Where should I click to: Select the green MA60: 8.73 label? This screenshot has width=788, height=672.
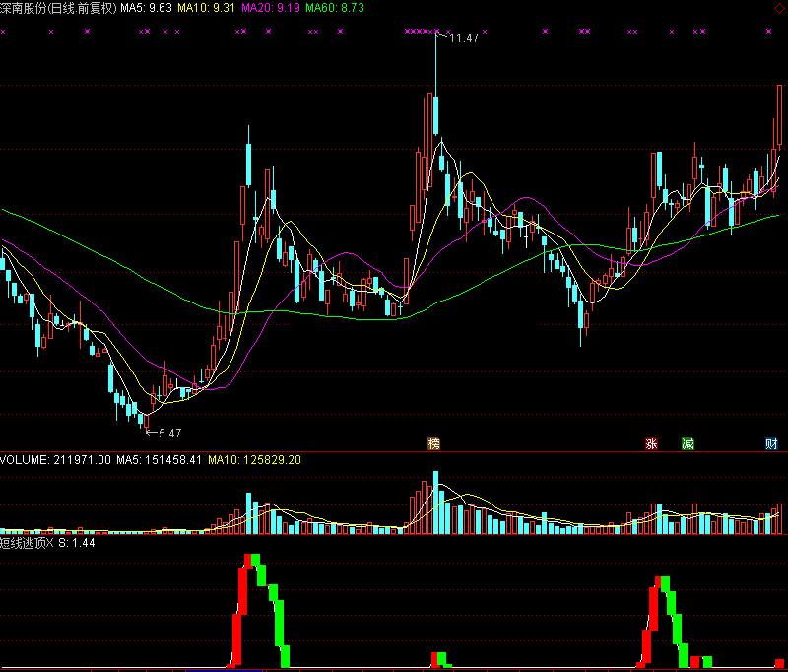pos(335,8)
